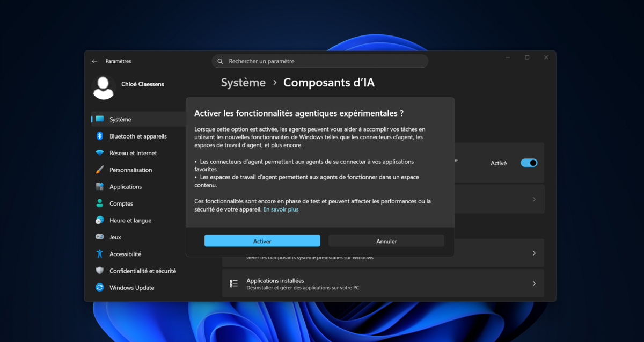Click the Activer button in the dialog

[x=262, y=241]
